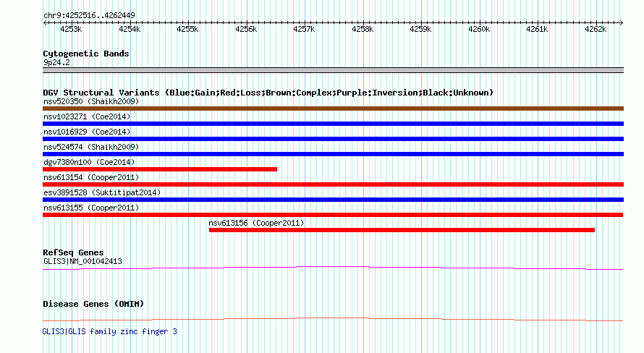This screenshot has height=353, width=644.
Task: Click the blue nsv1023271 gain bar
Action: pyautogui.click(x=333, y=124)
